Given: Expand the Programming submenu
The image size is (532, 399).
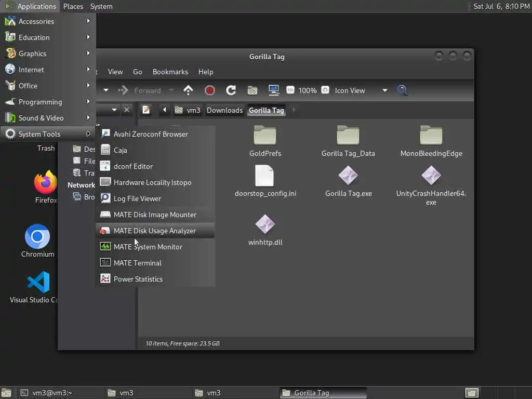Looking at the screenshot, I should pos(48,102).
